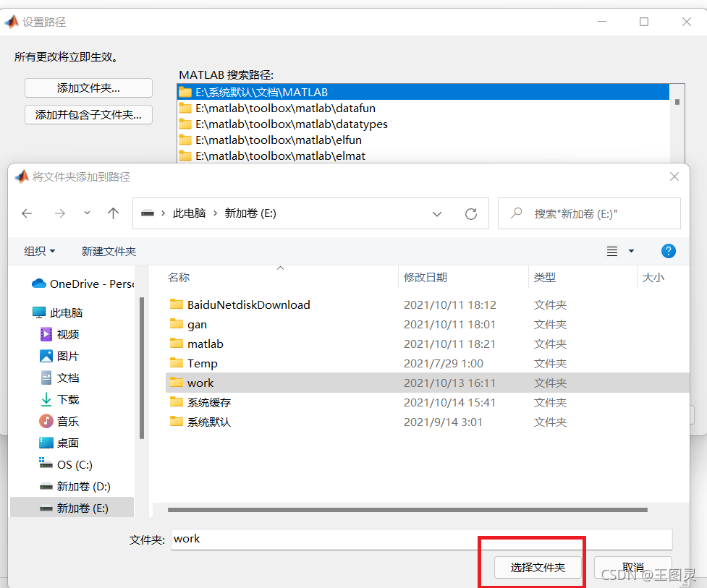Select the 系统默认 folder
Screen dimensions: 707x588
coord(200,422)
